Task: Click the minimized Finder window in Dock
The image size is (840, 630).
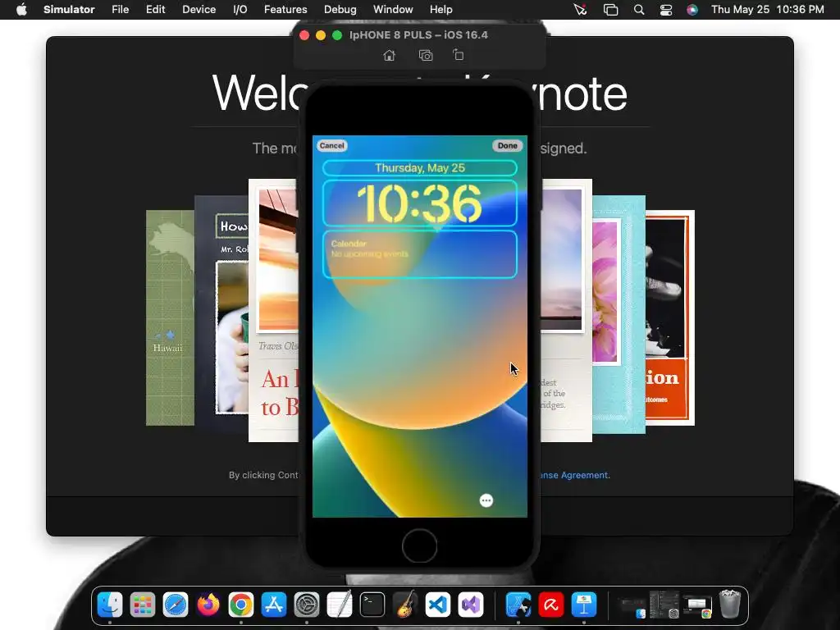Action: (x=632, y=606)
